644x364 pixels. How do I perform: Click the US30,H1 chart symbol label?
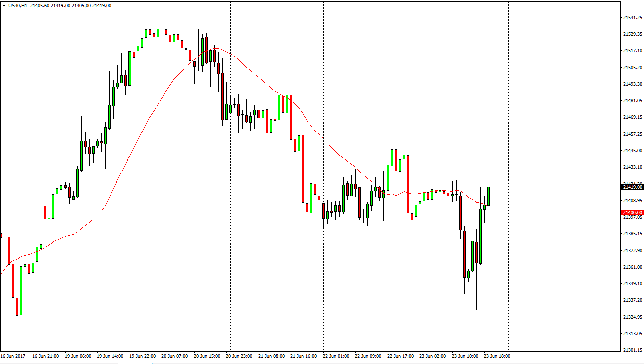(18, 5)
